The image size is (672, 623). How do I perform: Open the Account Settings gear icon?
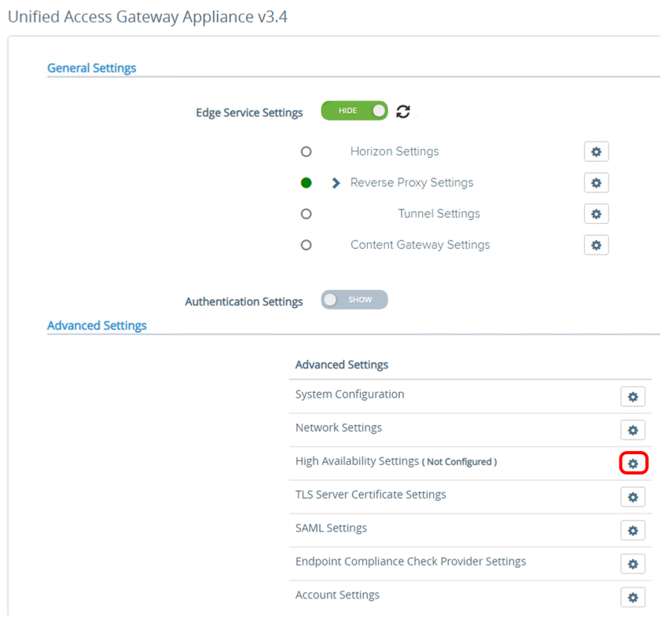(x=633, y=597)
